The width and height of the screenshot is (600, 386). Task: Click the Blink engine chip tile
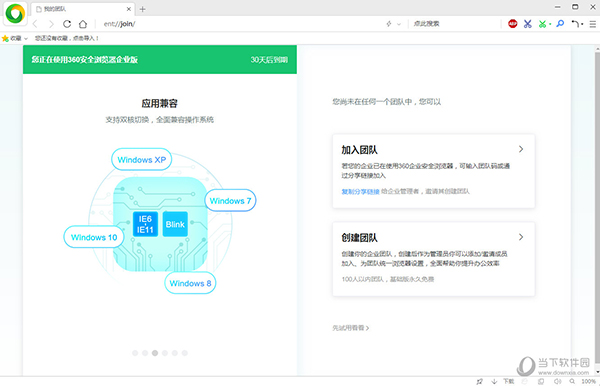175,224
